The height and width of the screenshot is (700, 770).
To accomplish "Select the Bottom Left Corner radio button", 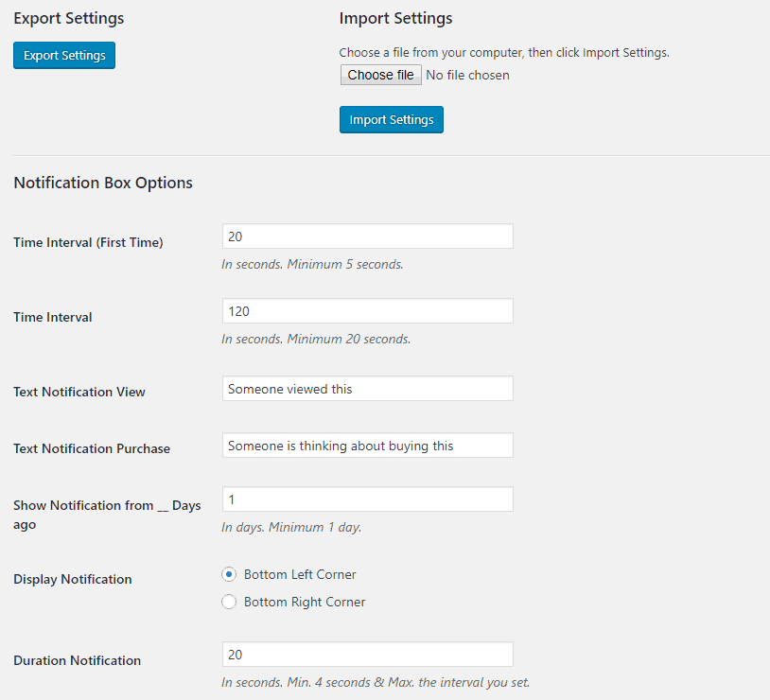I will (228, 574).
